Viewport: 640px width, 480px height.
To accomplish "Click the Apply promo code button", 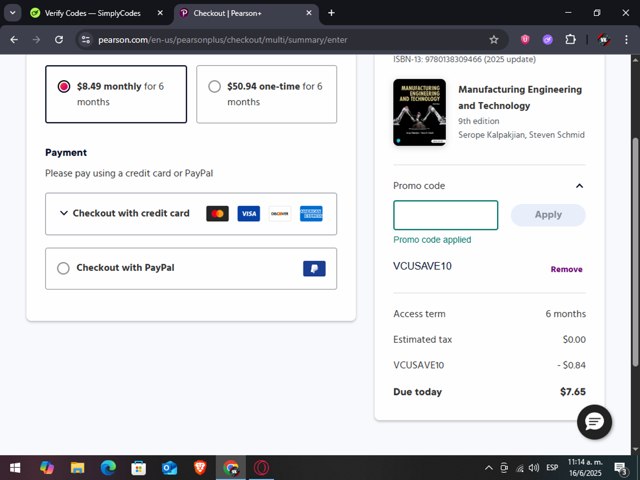I will click(x=548, y=215).
